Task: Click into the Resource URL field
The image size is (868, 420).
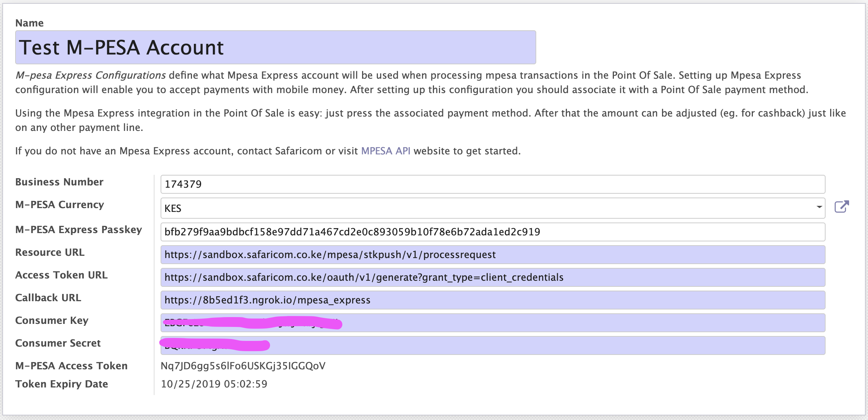Action: (493, 255)
